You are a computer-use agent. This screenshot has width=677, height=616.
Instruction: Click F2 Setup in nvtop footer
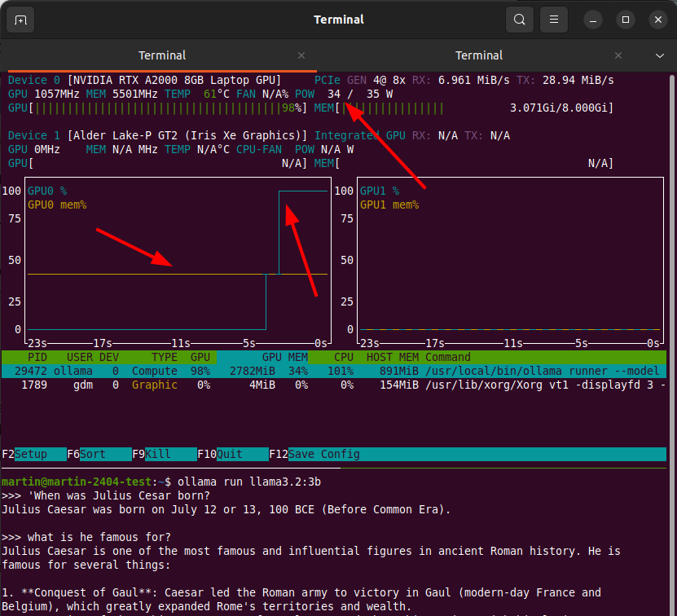coord(31,454)
